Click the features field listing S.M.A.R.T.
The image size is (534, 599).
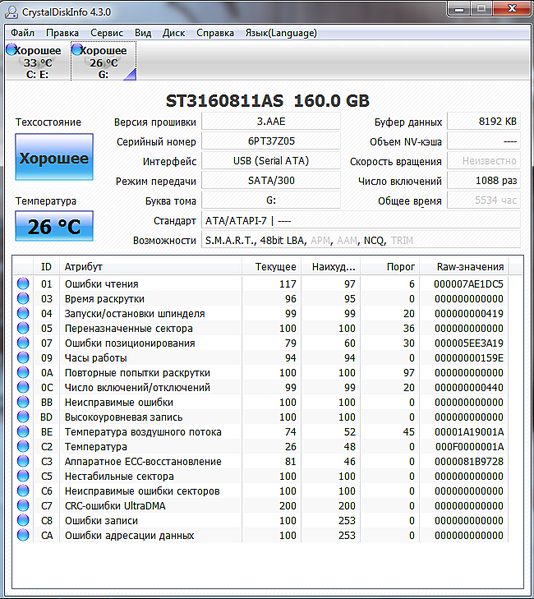coord(361,240)
